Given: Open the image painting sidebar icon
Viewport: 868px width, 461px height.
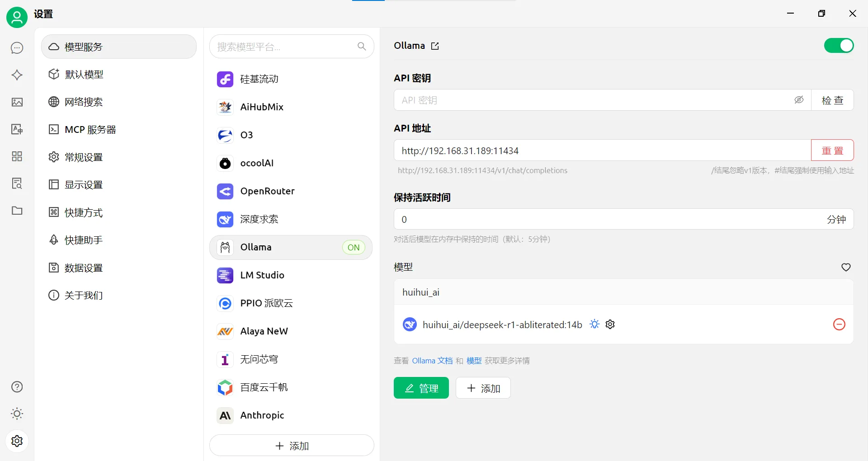Looking at the screenshot, I should tap(17, 102).
